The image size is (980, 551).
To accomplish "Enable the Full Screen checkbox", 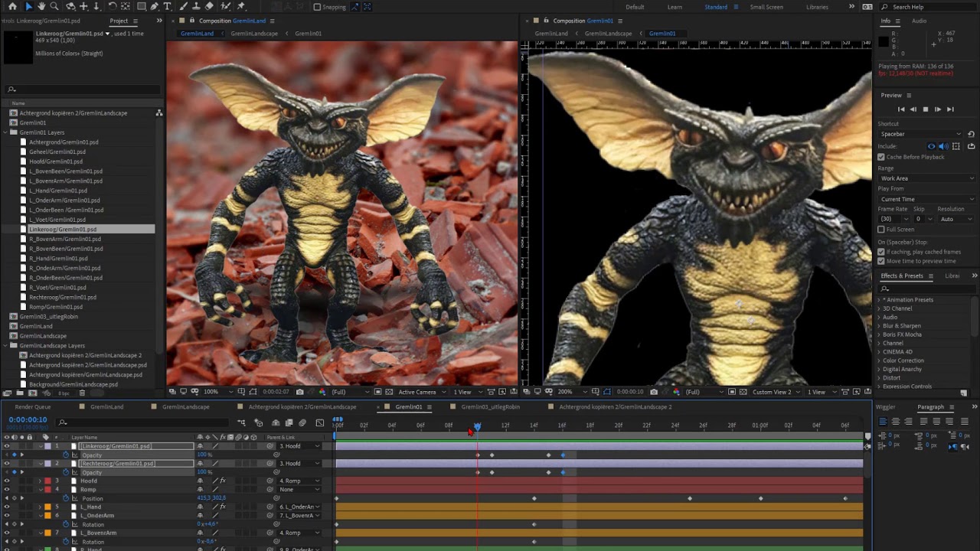I will coord(881,230).
